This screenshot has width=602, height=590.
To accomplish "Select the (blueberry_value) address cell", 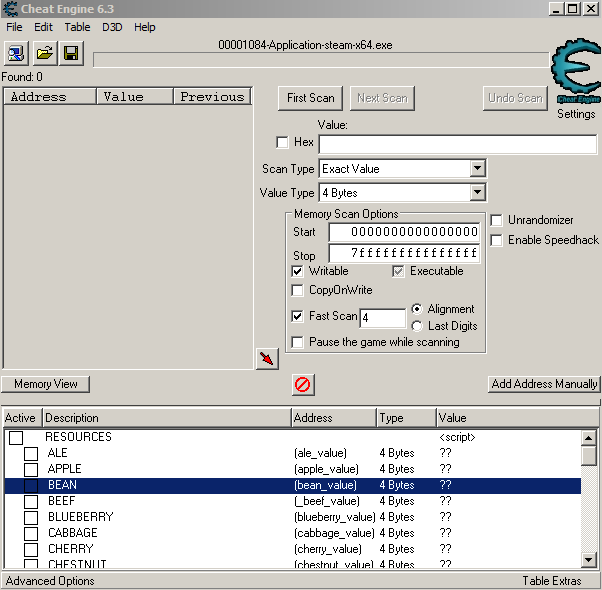I will click(334, 517).
